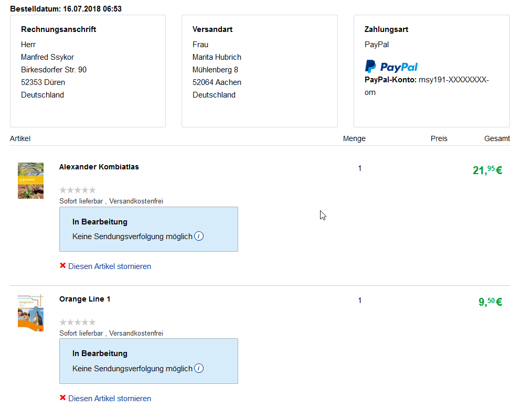Open the Alexander Kombiatlas book cover thumbnail
Screen dimensions: 532x408
[x=30, y=180]
